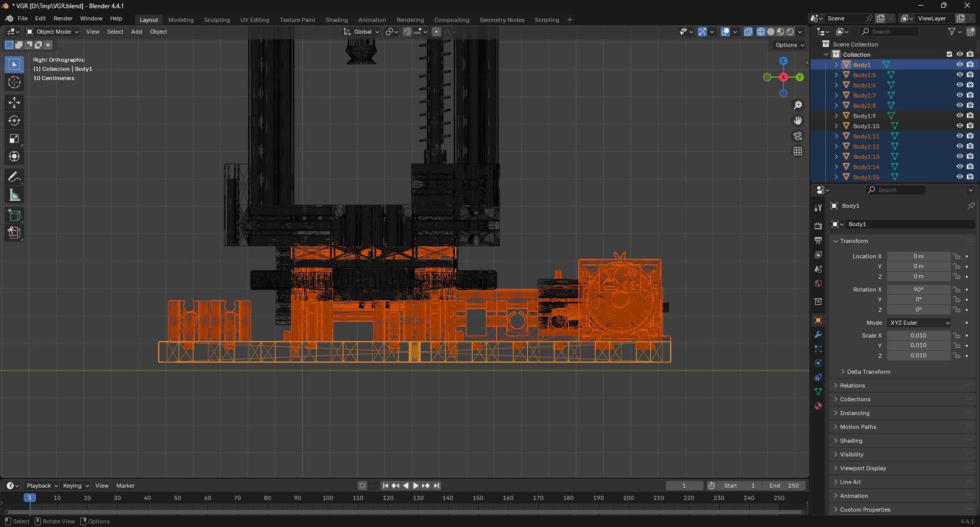Image resolution: width=980 pixels, height=527 pixels.
Task: Click frame 100 on the timeline
Action: pos(328,498)
